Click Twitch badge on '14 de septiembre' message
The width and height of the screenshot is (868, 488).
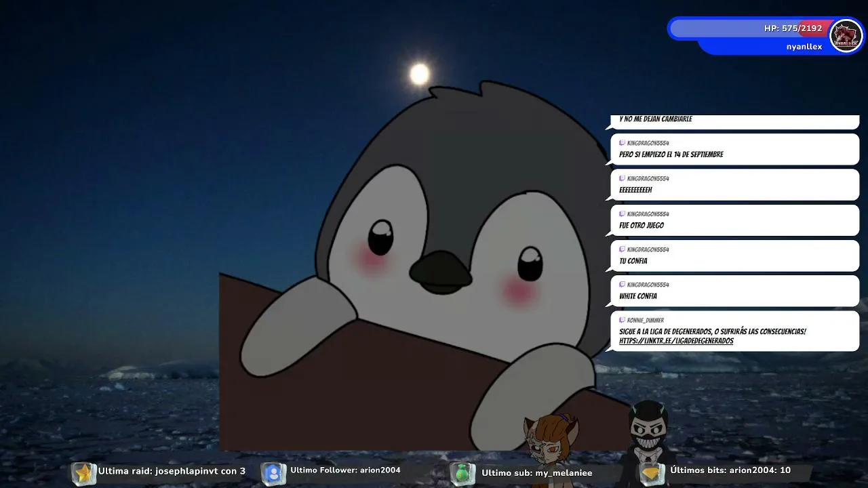pos(622,143)
